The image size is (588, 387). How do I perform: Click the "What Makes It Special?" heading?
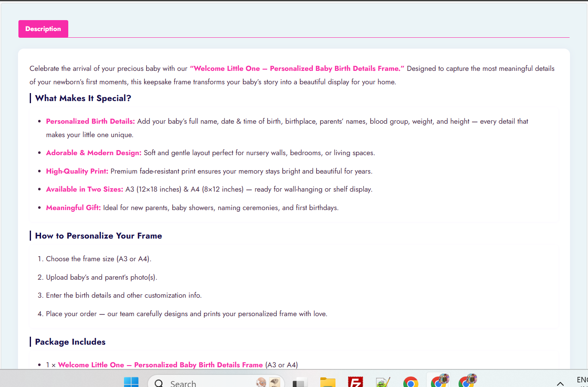[x=83, y=98]
